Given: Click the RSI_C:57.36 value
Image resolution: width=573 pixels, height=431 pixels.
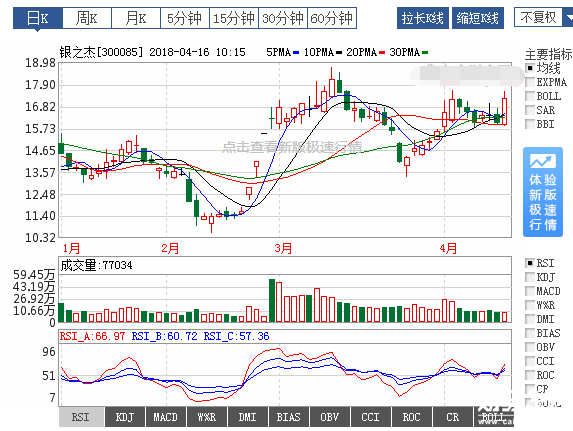Looking at the screenshot, I should click(x=236, y=336).
